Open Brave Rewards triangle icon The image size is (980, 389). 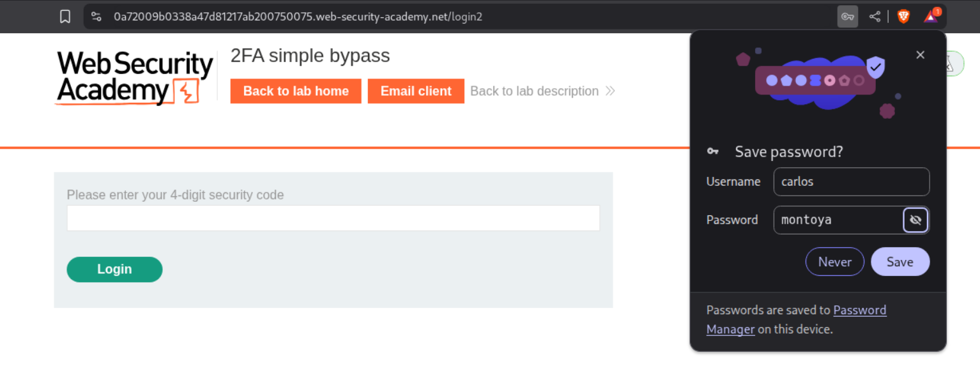pos(931,17)
